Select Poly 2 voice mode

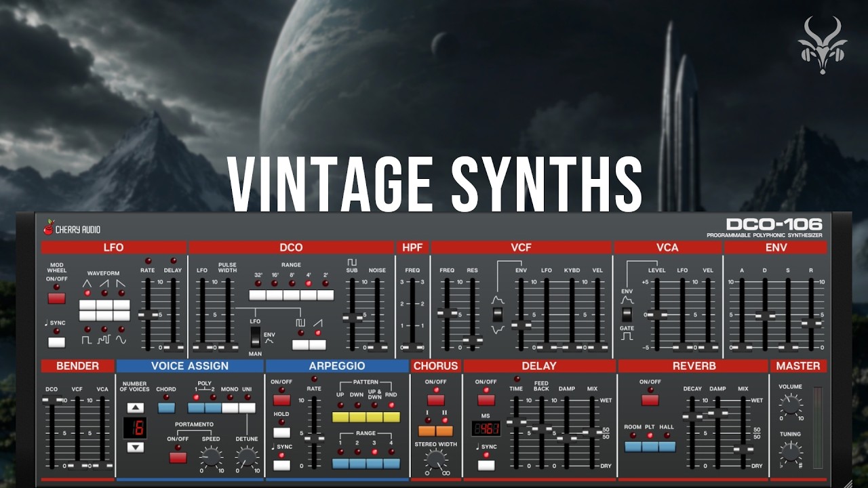[214, 408]
